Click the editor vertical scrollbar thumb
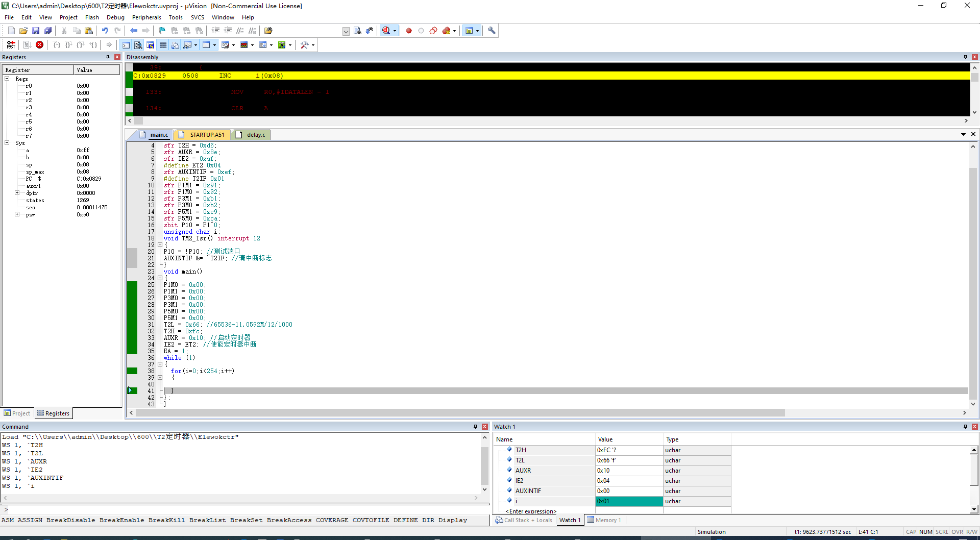The height and width of the screenshot is (540, 980). [x=973, y=283]
